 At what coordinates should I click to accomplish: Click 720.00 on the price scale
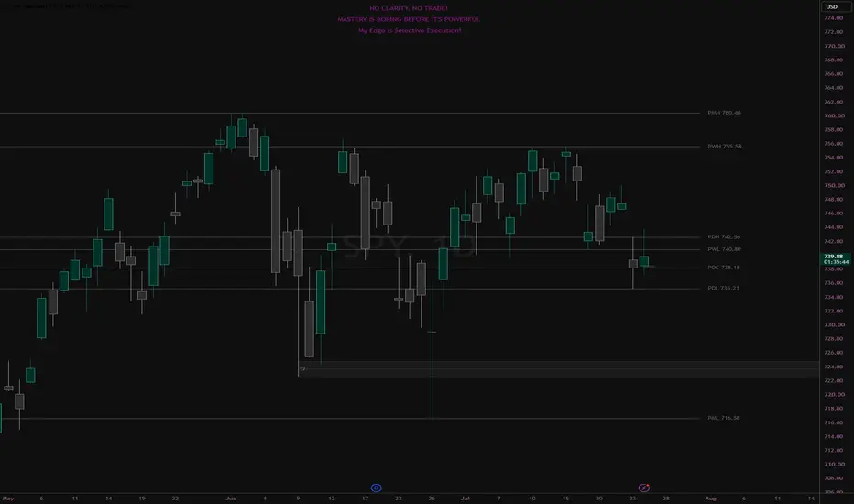pyautogui.click(x=835, y=394)
